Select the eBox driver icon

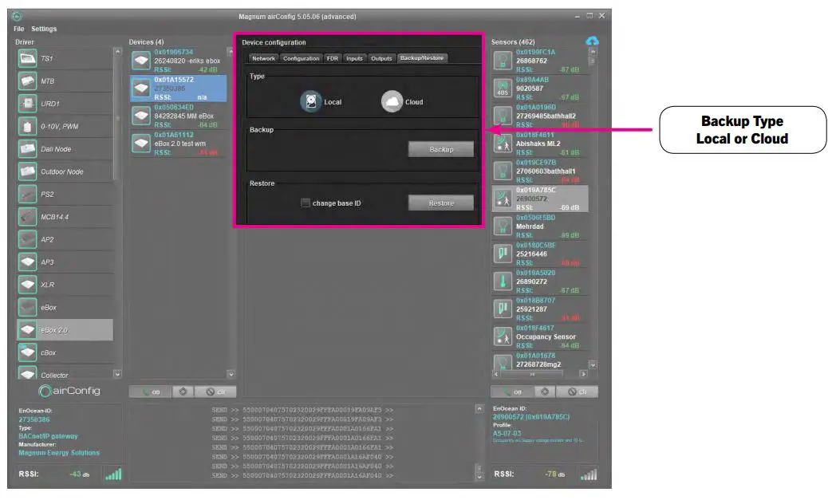(x=27, y=307)
